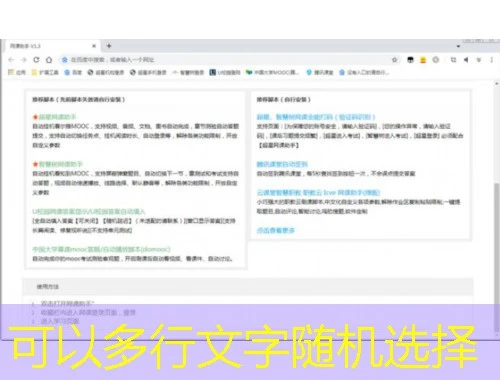
Task: Close the 网课助手 tab
Action: tap(94, 46)
